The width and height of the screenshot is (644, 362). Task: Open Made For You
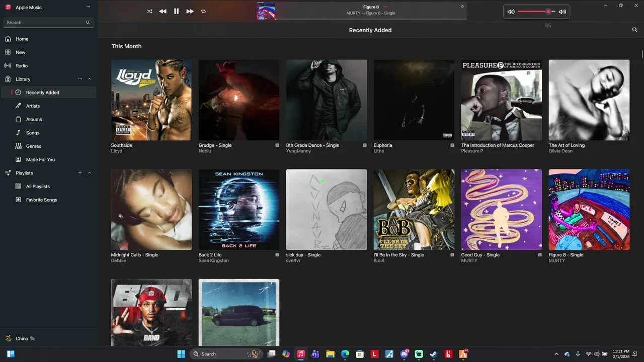point(48,159)
